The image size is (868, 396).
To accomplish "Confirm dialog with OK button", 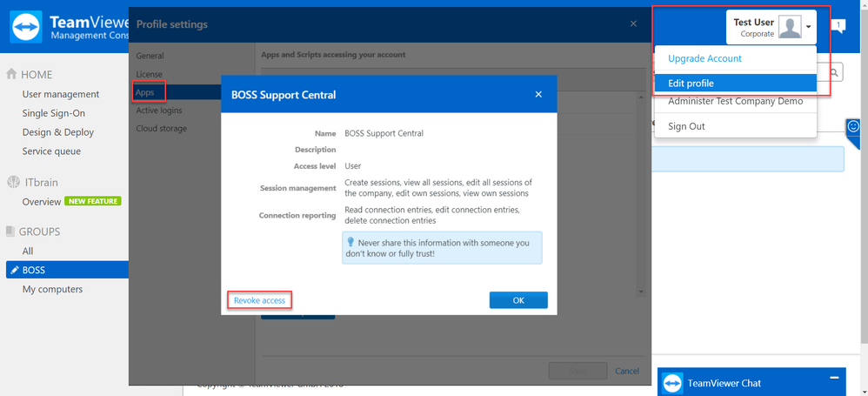I will tap(518, 300).
